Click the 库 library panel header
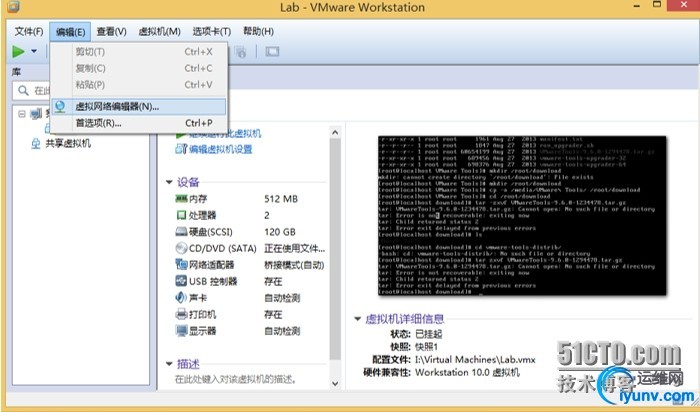Screen dimensions: 700x412 pos(16,72)
